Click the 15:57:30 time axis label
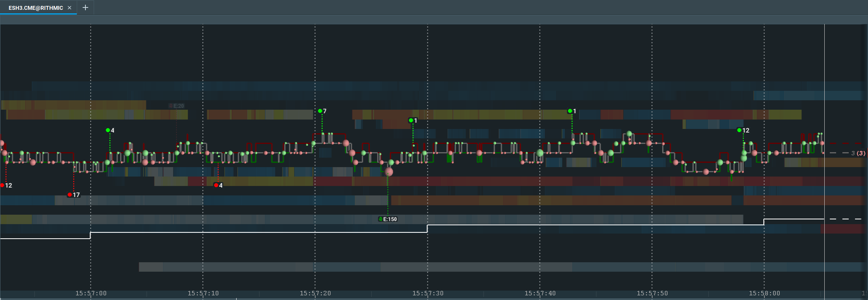This screenshot has width=868, height=300. tap(428, 293)
